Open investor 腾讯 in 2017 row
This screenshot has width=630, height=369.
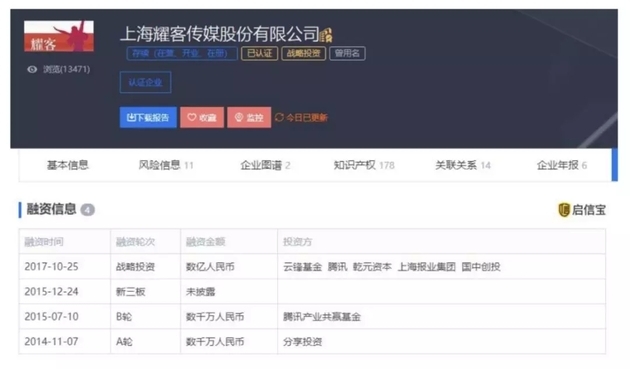338,267
